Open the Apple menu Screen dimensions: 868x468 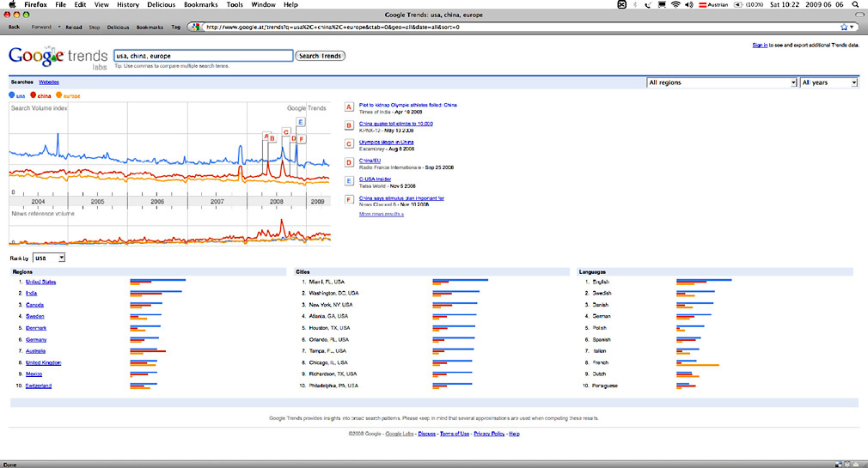tap(9, 5)
